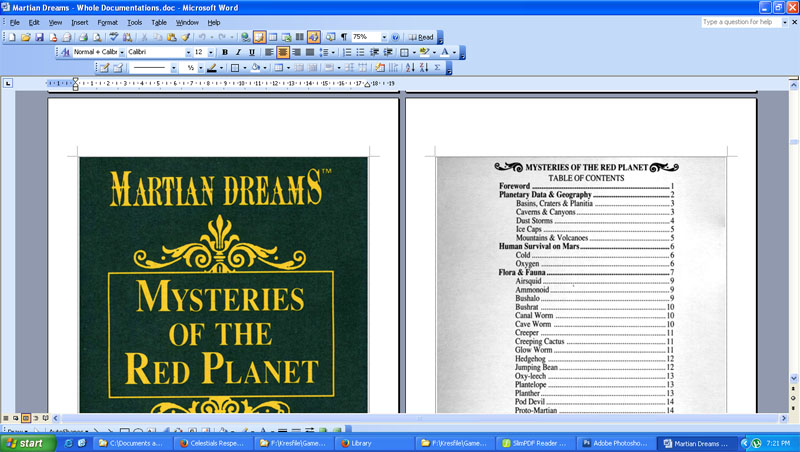The height and width of the screenshot is (452, 800).
Task: Click the Undo arrow icon
Action: pos(202,37)
